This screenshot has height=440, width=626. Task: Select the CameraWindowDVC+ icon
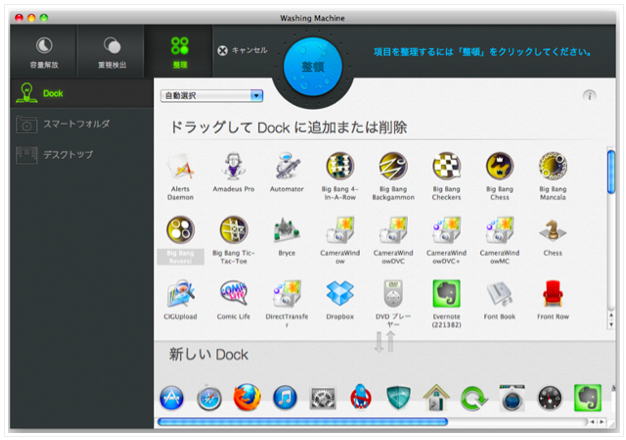446,230
